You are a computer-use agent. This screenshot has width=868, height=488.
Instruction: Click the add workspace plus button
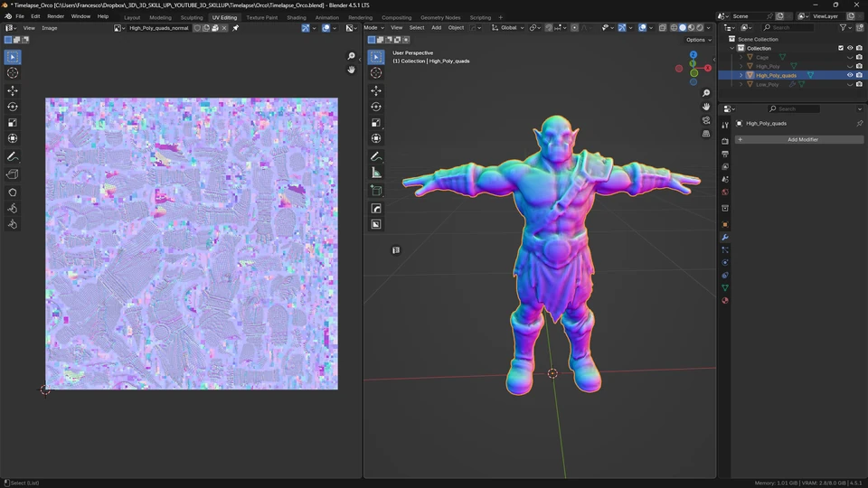(500, 17)
